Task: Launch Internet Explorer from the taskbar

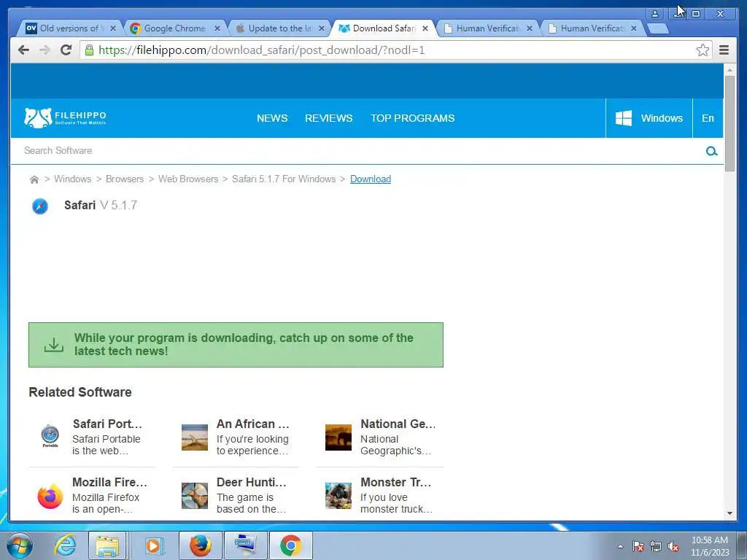Action: coord(65,545)
